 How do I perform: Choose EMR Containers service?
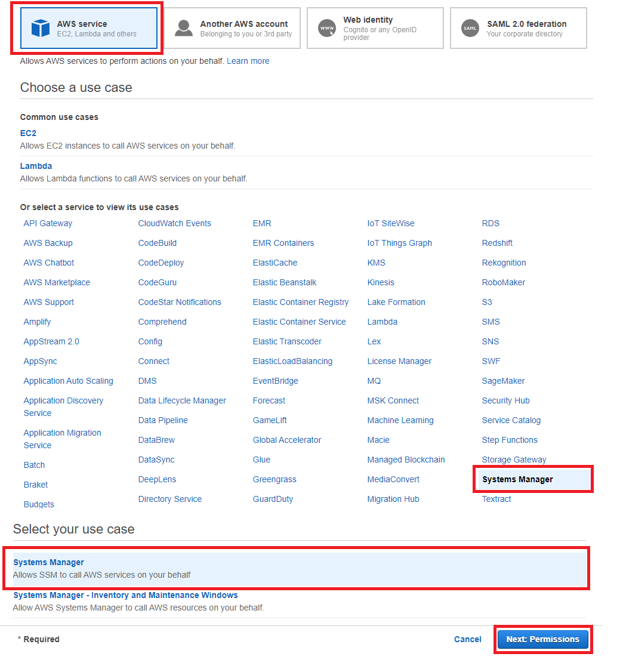[x=283, y=243]
